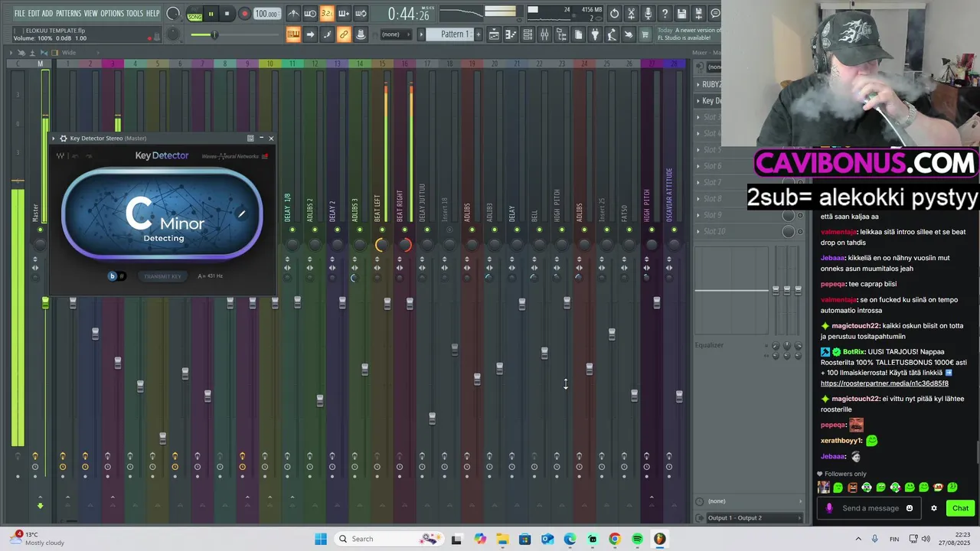
Task: Adjust the Master track volume fader
Action: tap(45, 303)
